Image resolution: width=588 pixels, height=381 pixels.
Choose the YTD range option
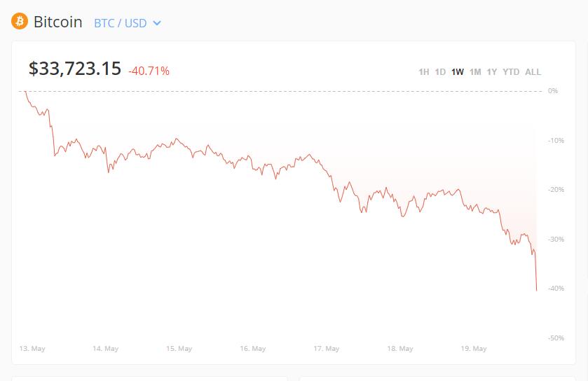pyautogui.click(x=511, y=72)
